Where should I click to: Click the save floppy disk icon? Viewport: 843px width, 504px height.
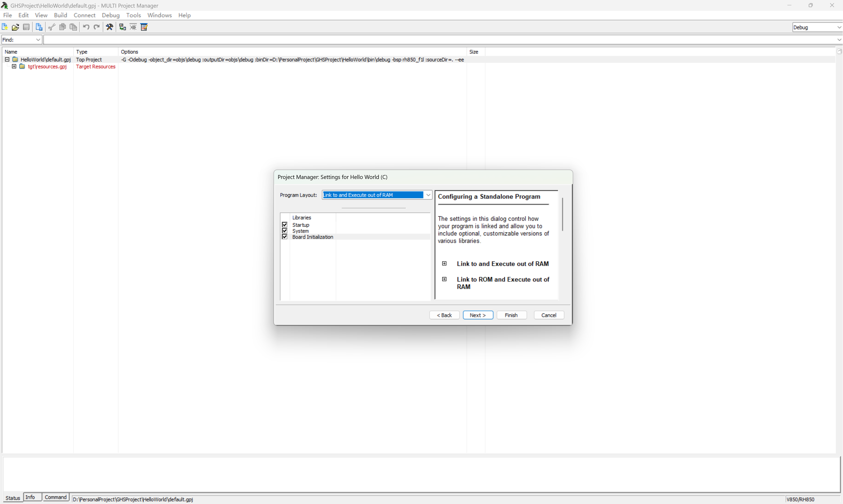[x=26, y=27]
